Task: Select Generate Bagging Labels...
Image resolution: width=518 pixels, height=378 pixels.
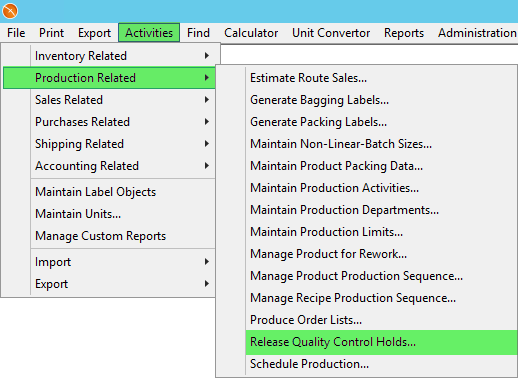Action: 367,100
